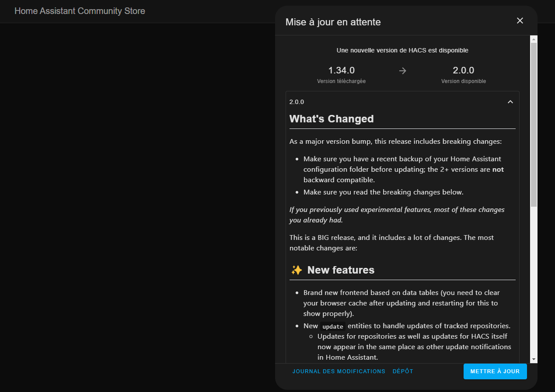Viewport: 555px width, 392px height.
Task: Select the 2.0.0 available version number
Action: click(464, 70)
